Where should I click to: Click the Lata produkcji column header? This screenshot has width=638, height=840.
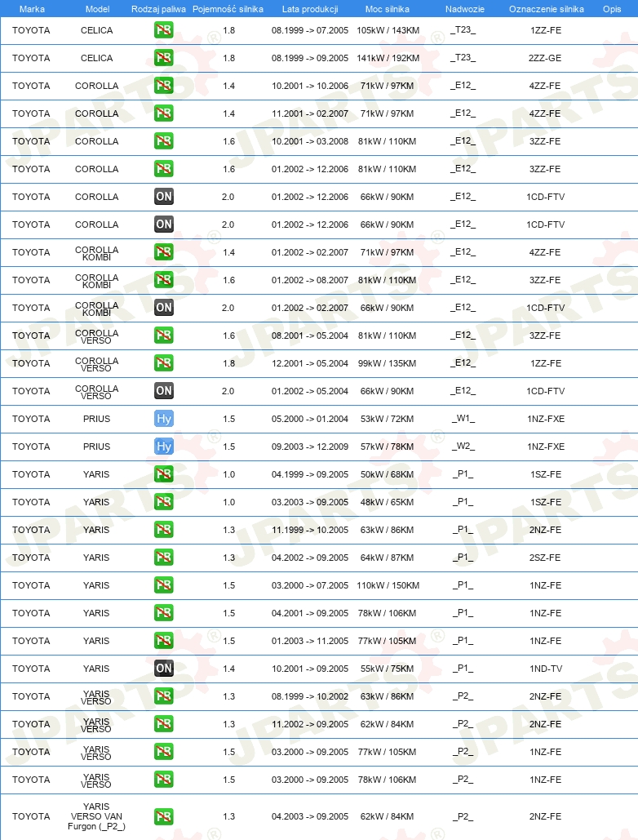(x=310, y=9)
